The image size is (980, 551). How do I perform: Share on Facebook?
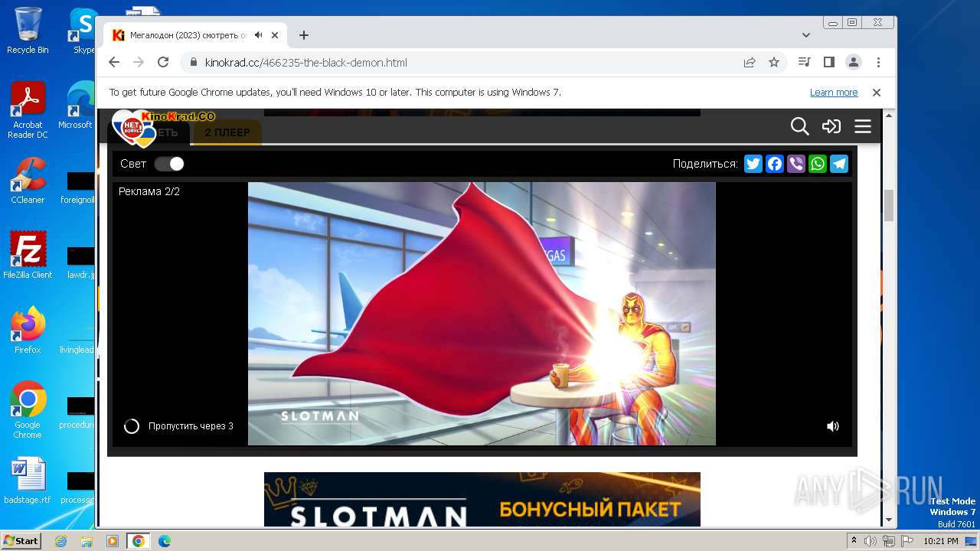pyautogui.click(x=775, y=164)
